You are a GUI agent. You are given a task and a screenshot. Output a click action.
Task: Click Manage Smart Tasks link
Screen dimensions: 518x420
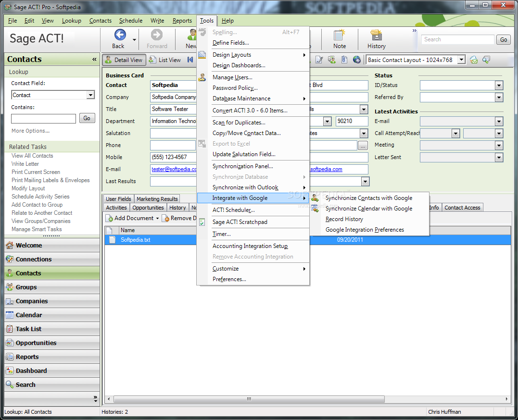tap(37, 229)
